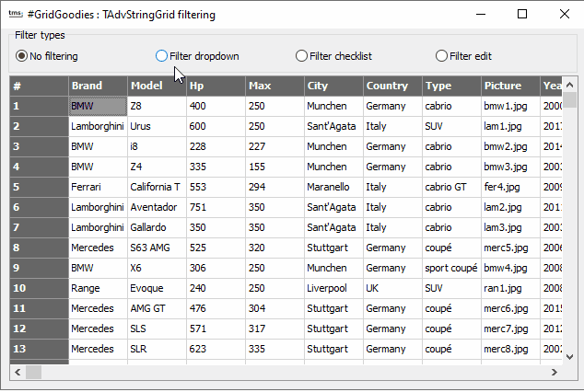Click the Aventador model cell
584x392 pixels.
coord(157,207)
